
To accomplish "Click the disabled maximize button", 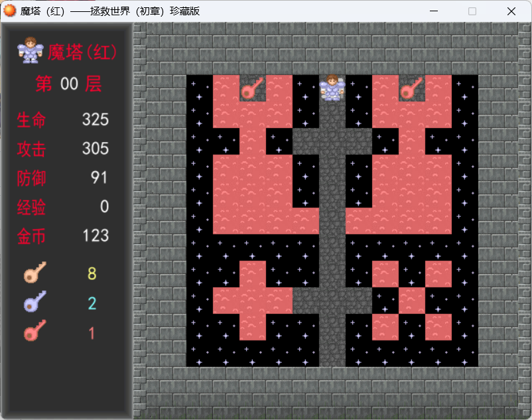I will pos(472,11).
